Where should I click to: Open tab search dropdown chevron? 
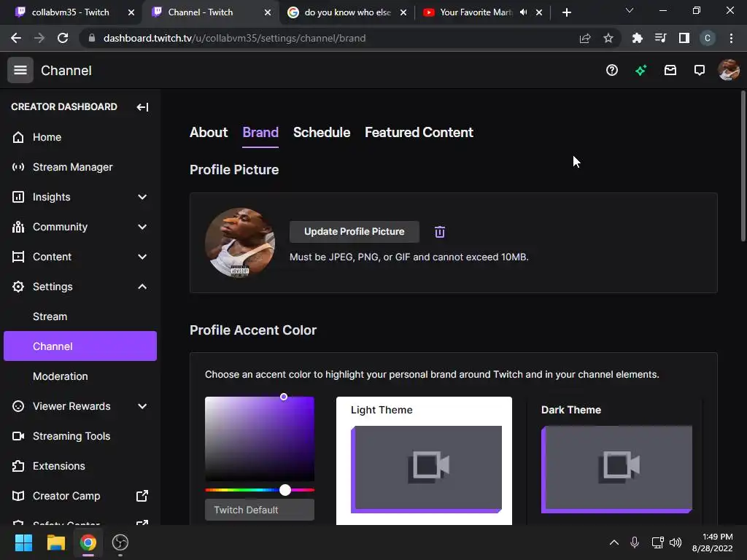630,10
